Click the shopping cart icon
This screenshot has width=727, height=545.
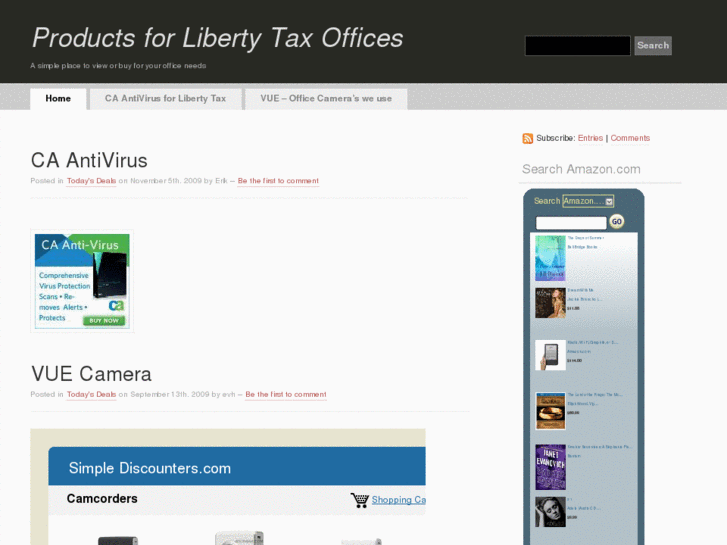coord(360,500)
